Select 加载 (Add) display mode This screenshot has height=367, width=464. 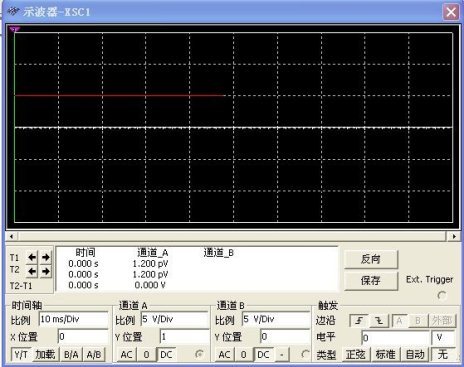(x=45, y=354)
